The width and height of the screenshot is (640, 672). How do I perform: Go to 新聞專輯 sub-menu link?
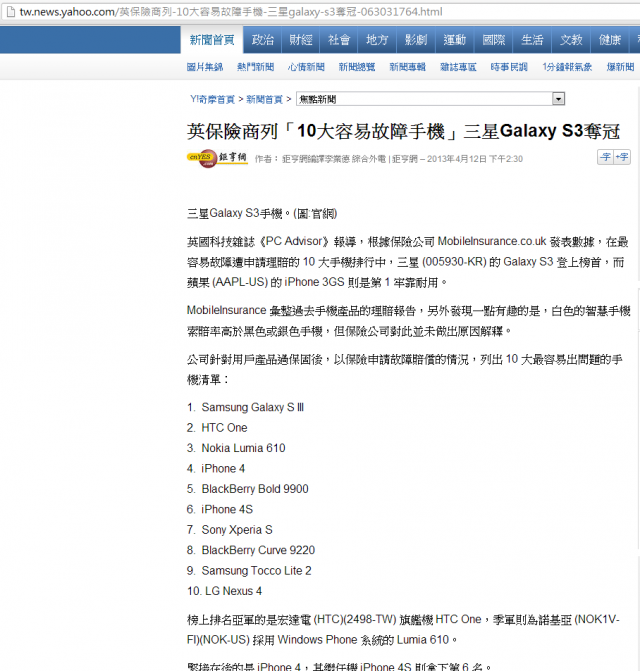[x=407, y=67]
